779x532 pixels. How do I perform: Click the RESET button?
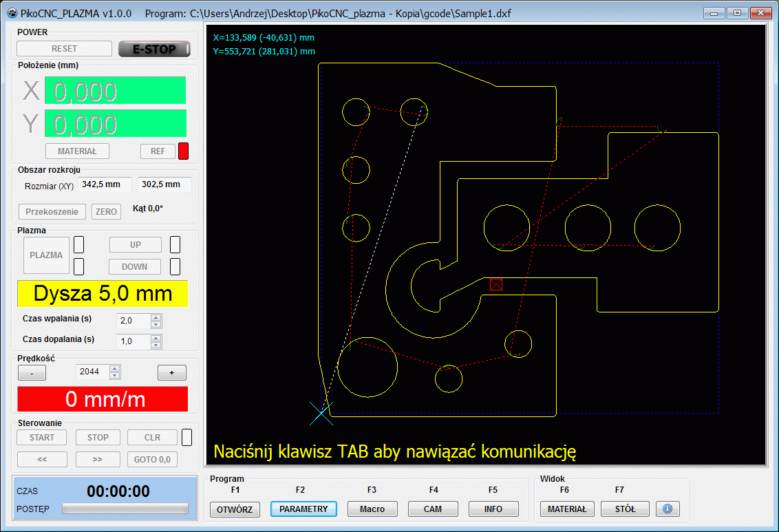(64, 49)
